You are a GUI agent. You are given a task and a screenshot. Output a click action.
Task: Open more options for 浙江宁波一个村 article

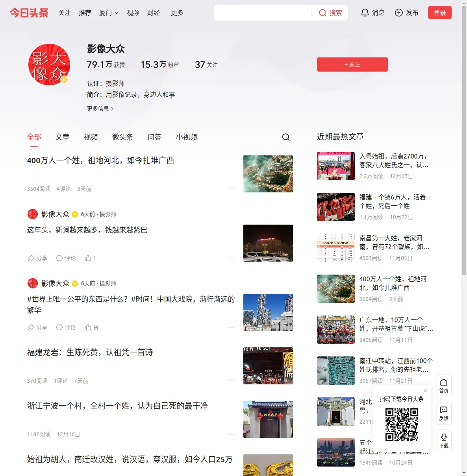(231, 434)
